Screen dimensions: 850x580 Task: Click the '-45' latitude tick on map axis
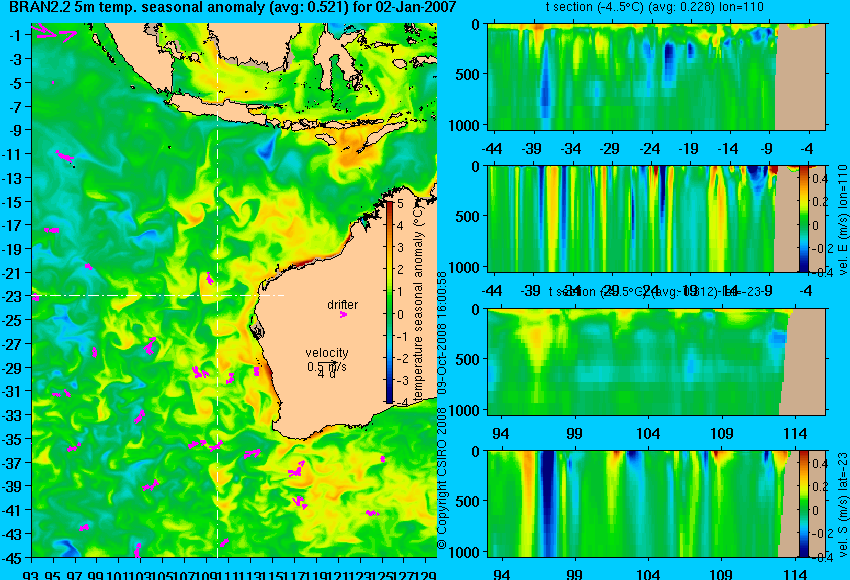click(12, 558)
